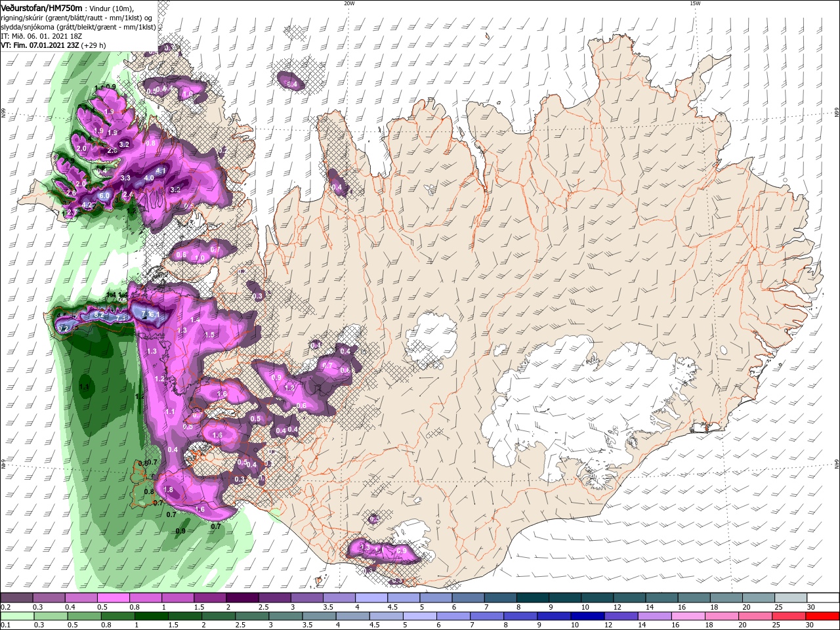Click the bright pink snow legend swatch after 0.5
Image resolution: width=840 pixels, height=630 pixels.
[112, 598]
